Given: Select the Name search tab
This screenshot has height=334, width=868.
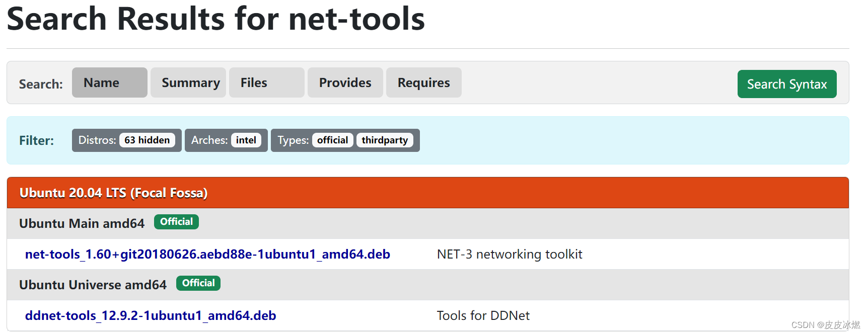Looking at the screenshot, I should (x=109, y=82).
